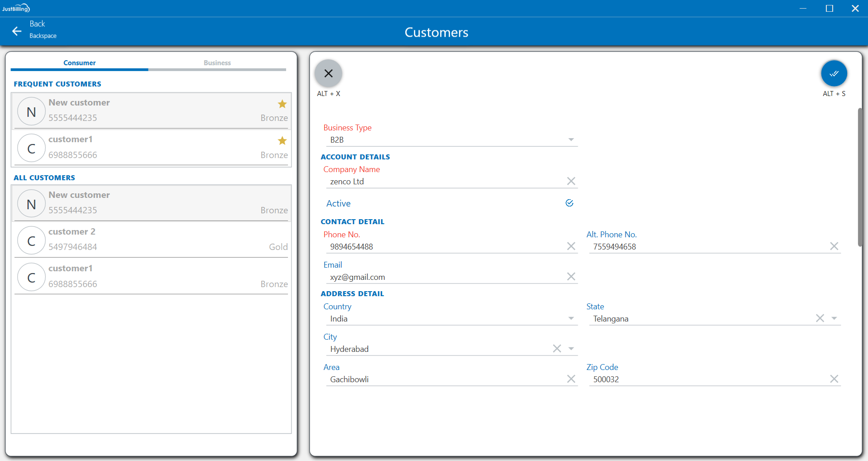Toggle favorite star for customer1
This screenshot has height=461, width=868.
[282, 140]
